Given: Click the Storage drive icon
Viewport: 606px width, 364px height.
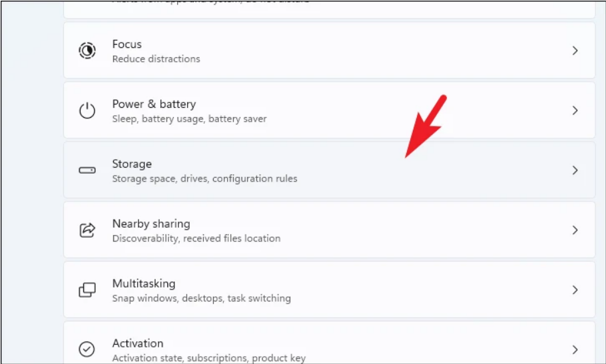Looking at the screenshot, I should (x=87, y=170).
